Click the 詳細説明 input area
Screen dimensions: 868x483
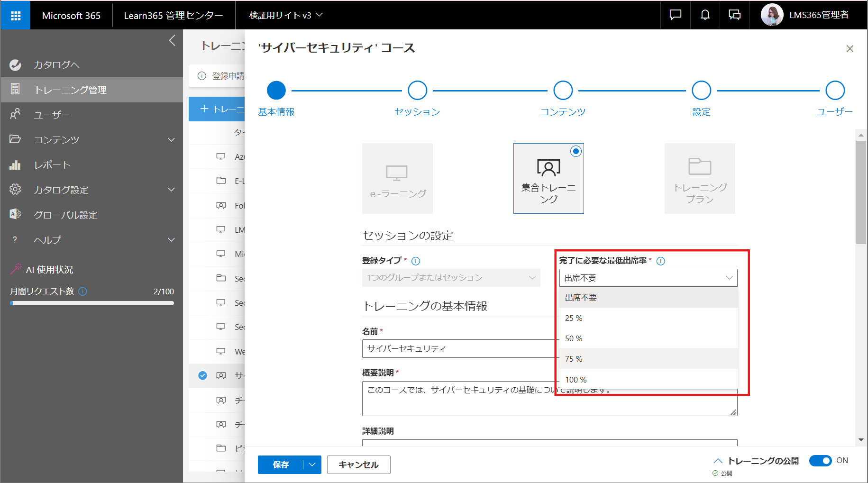[x=550, y=443]
